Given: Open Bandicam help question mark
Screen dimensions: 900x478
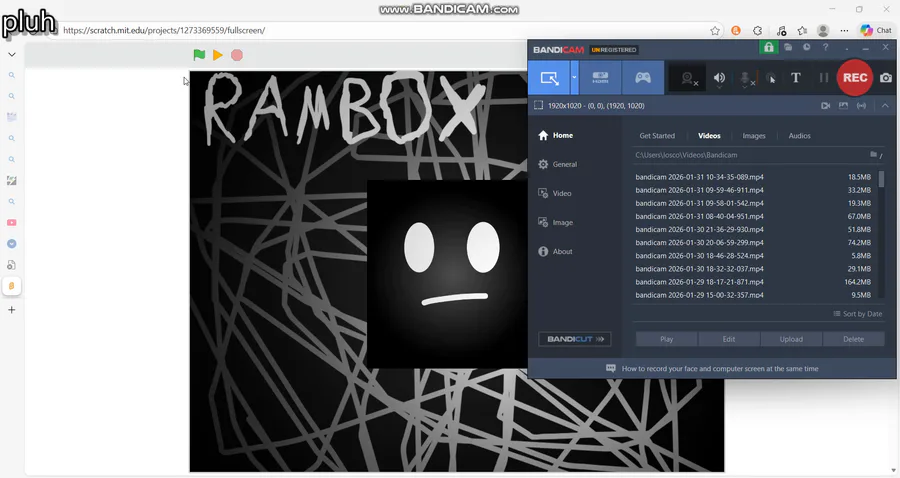Looking at the screenshot, I should point(825,48).
